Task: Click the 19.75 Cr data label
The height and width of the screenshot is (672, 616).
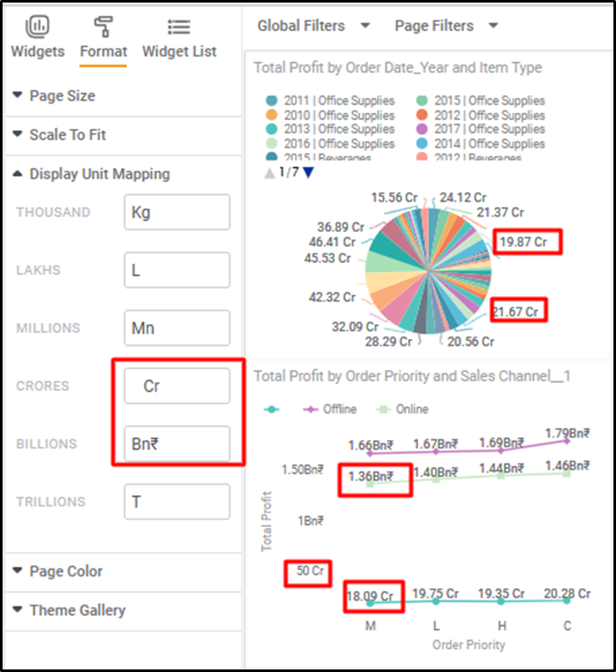Action: coord(436,593)
